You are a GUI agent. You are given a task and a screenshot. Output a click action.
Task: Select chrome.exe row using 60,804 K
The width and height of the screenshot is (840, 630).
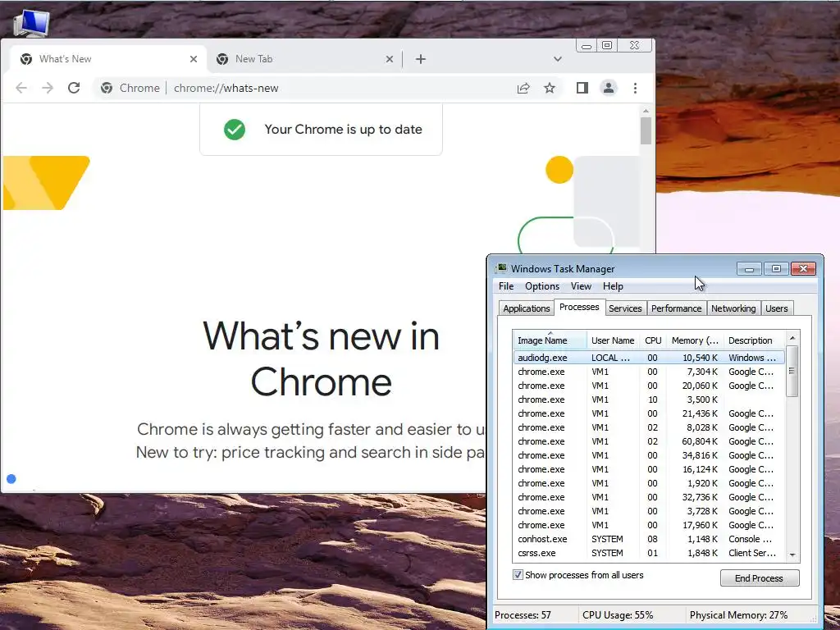649,441
